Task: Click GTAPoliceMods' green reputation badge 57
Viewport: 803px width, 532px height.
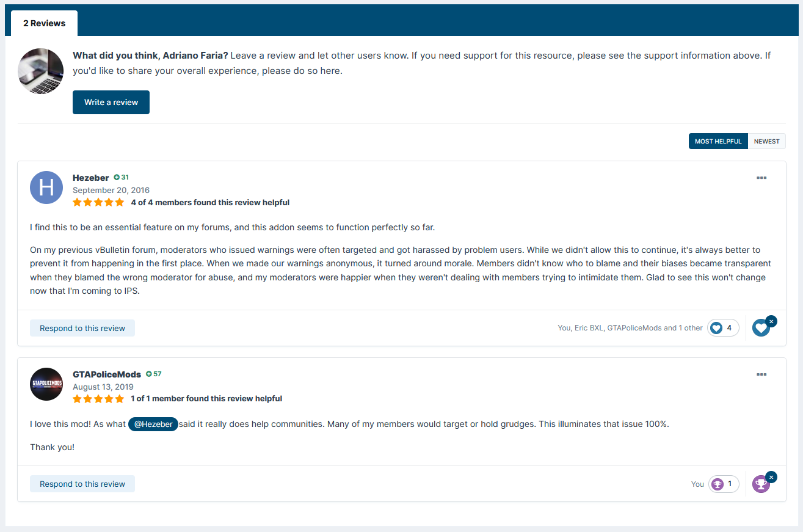Action: pos(153,374)
